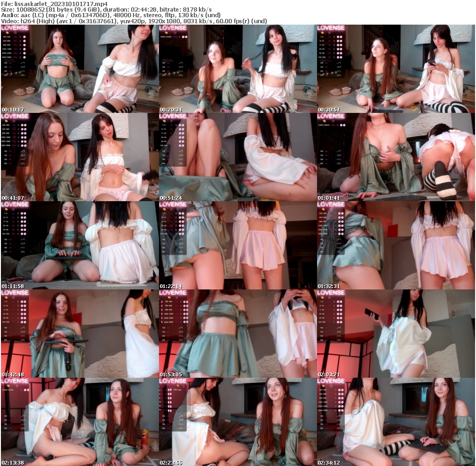This screenshot has height=466, width=476.
Task: Click the 5000~9999 tip tier entry
Action: [x=7, y=57]
